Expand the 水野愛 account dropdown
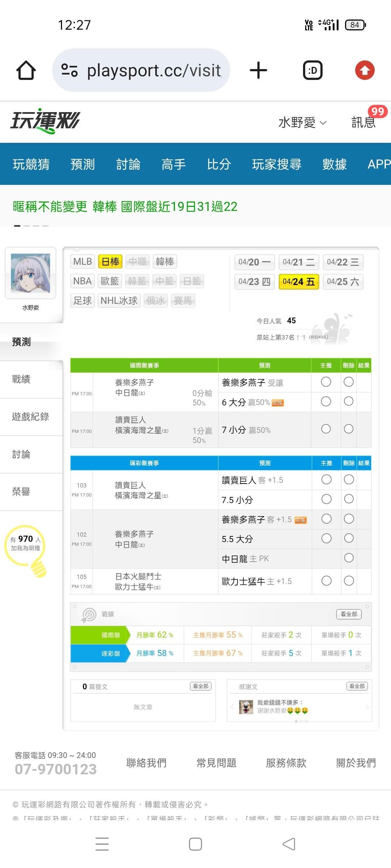This screenshot has height=868, width=391. coord(302,122)
